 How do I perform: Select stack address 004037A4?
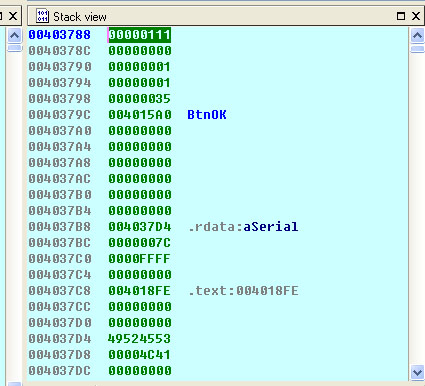coord(59,147)
